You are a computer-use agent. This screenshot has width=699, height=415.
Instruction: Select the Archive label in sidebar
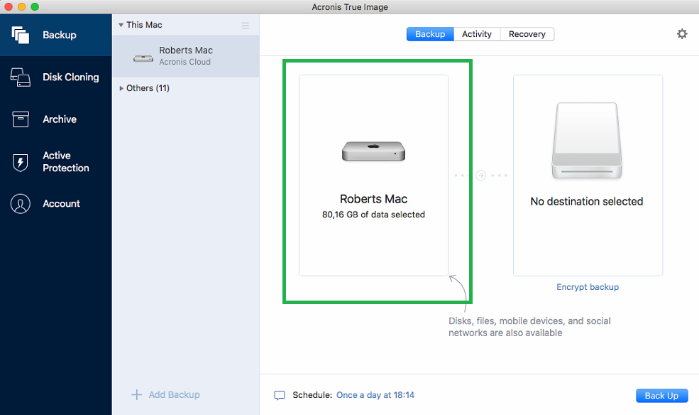point(60,119)
